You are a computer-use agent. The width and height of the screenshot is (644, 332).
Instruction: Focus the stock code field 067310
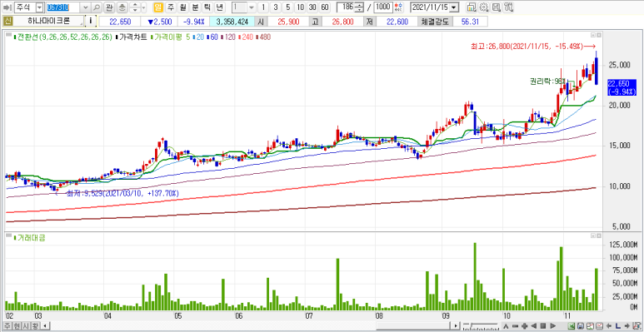click(x=62, y=7)
